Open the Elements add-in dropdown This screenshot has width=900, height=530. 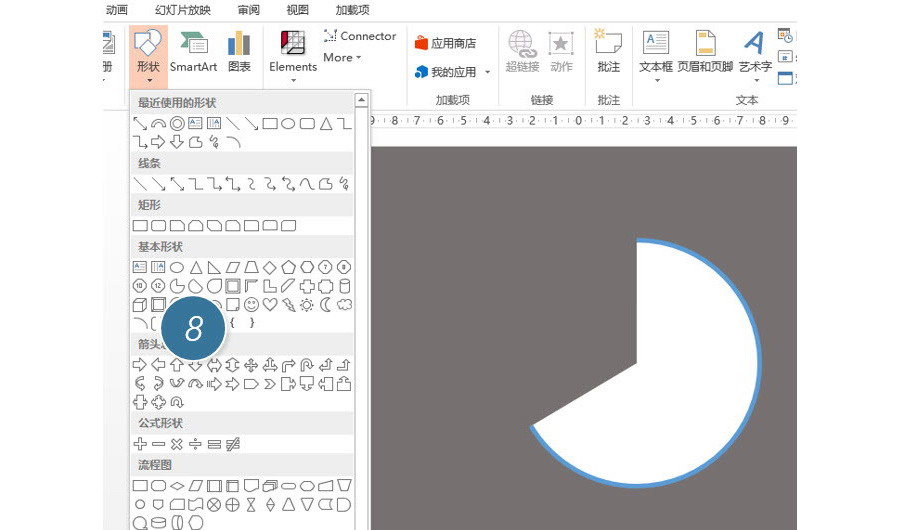tap(293, 56)
